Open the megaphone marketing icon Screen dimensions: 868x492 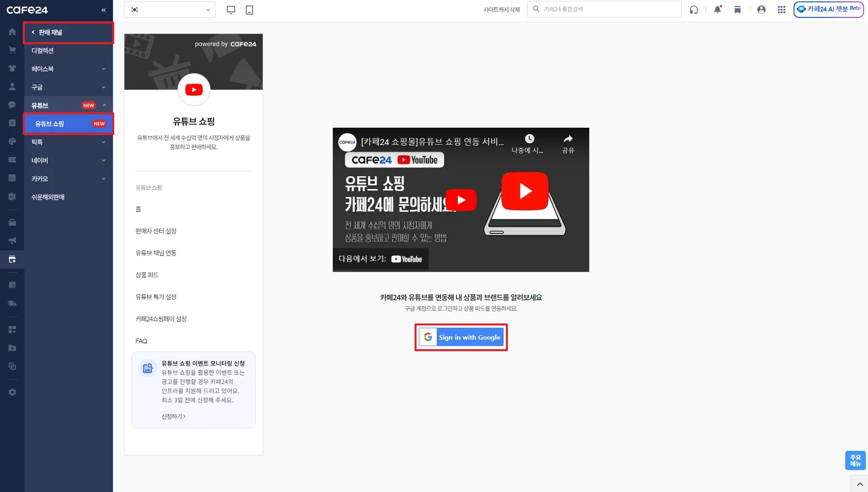tap(12, 240)
